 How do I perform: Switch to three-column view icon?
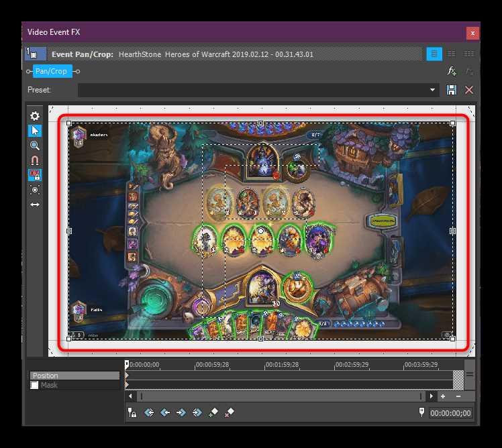click(468, 54)
